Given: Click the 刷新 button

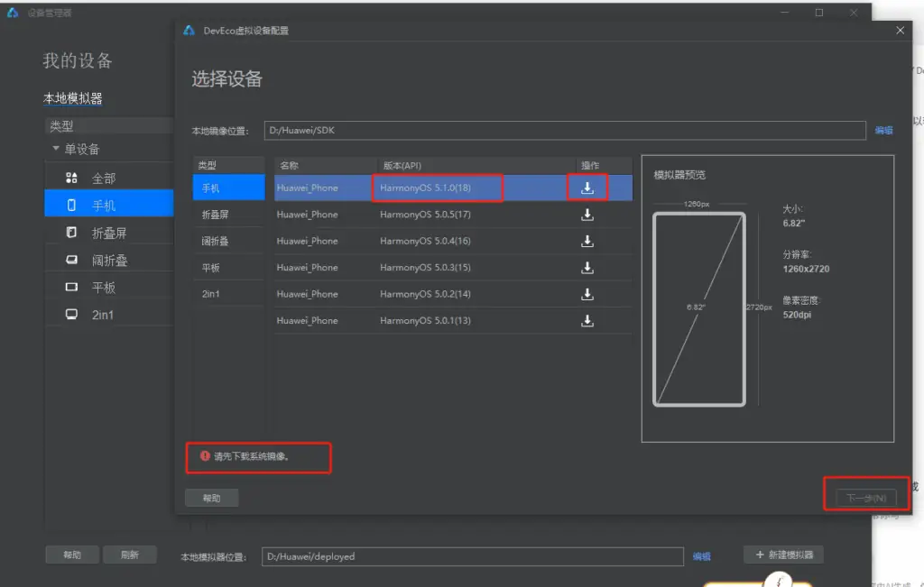Looking at the screenshot, I should pos(129,555).
